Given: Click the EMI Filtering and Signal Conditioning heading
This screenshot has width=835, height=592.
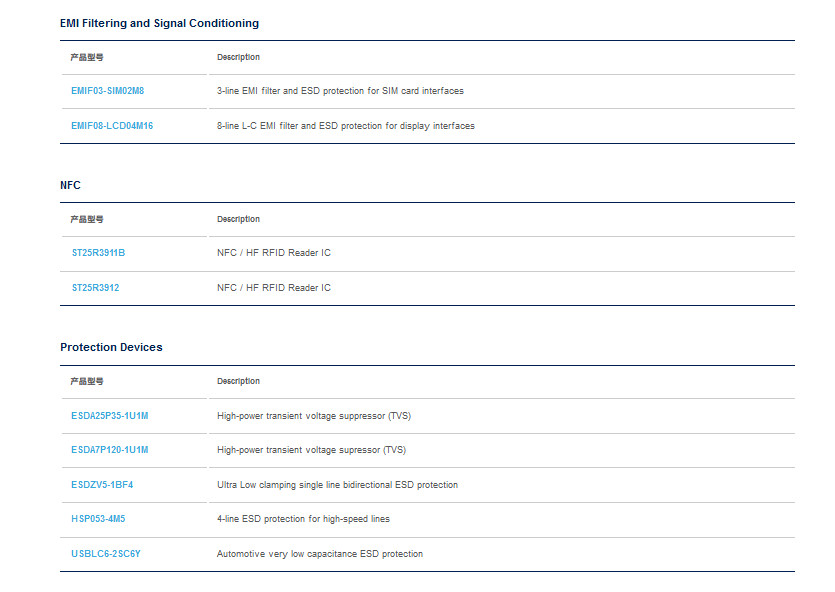Looking at the screenshot, I should tap(159, 23).
